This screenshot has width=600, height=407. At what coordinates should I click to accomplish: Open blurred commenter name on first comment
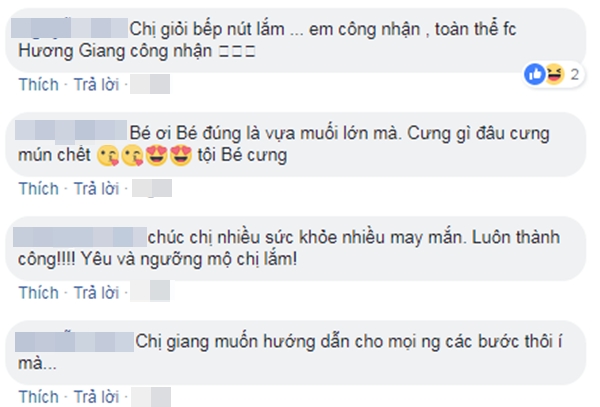[x=69, y=28]
